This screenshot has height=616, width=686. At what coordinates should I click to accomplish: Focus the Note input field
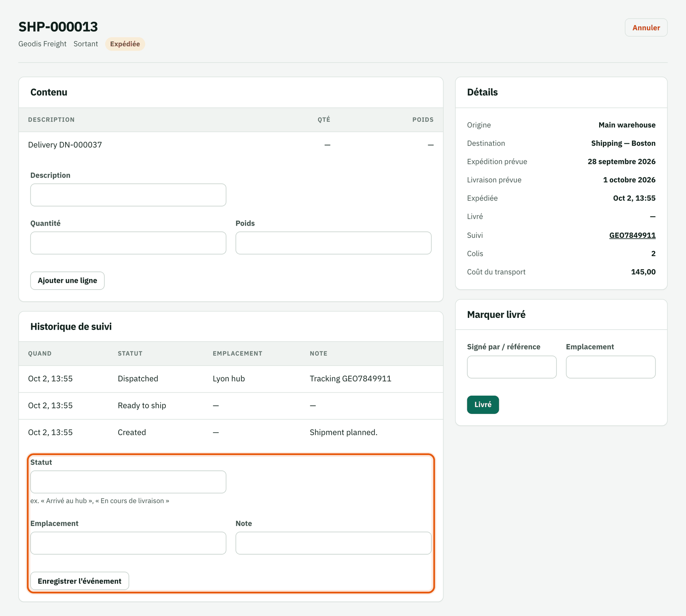click(333, 543)
